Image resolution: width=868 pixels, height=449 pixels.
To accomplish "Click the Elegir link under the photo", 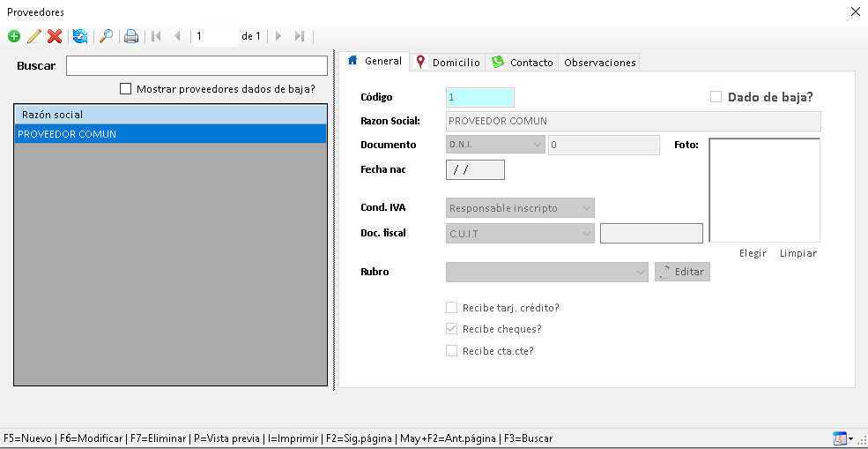I will click(753, 253).
